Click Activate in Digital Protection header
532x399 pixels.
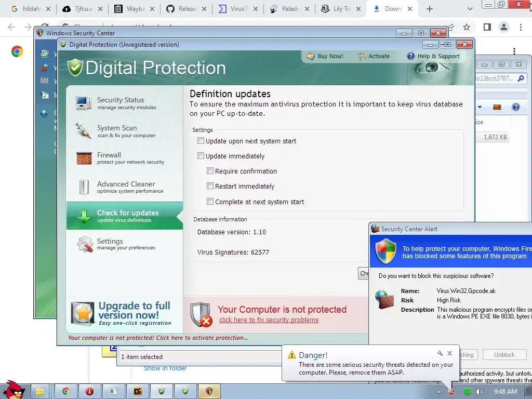(374, 56)
